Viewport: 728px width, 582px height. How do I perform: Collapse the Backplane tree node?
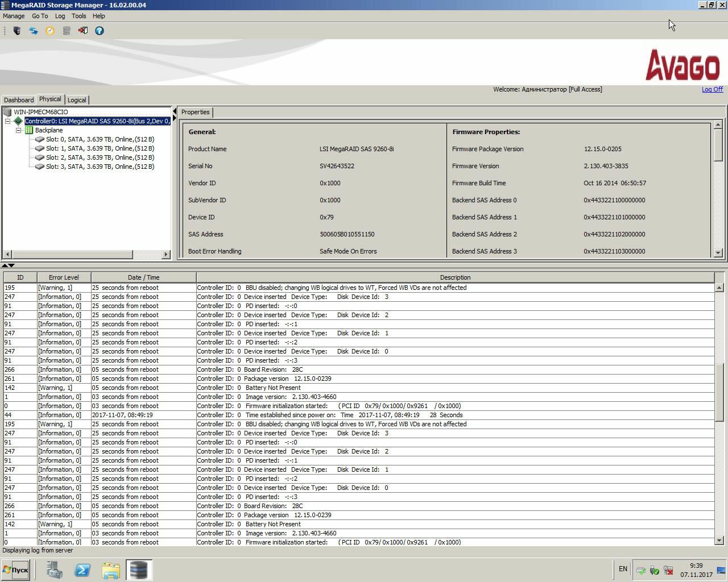pos(19,130)
